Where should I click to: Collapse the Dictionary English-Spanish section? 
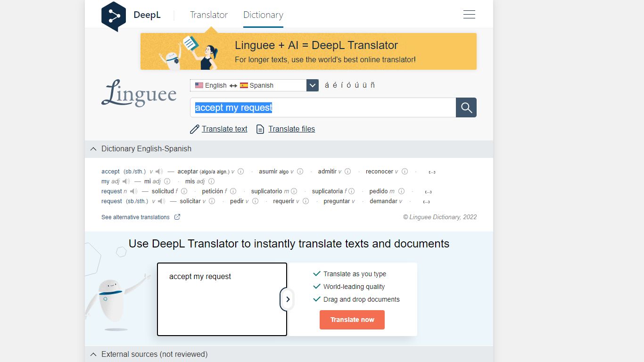point(92,149)
